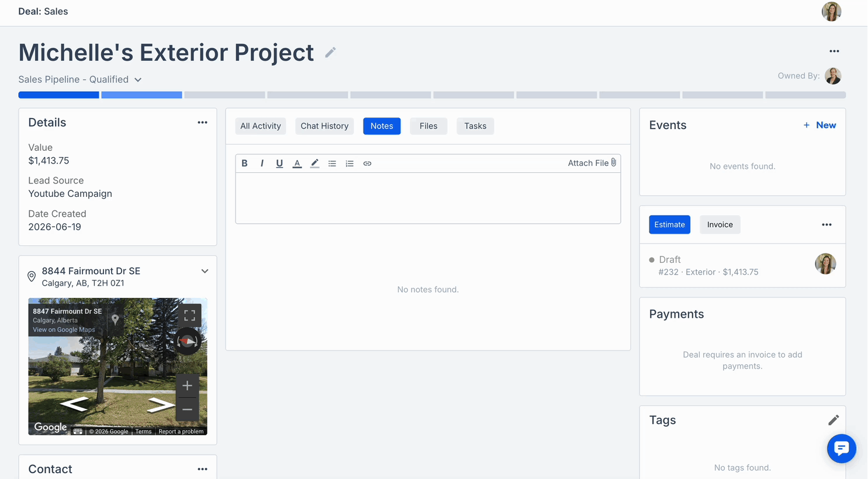
Task: Open text color picker in notes toolbar
Action: click(x=297, y=164)
